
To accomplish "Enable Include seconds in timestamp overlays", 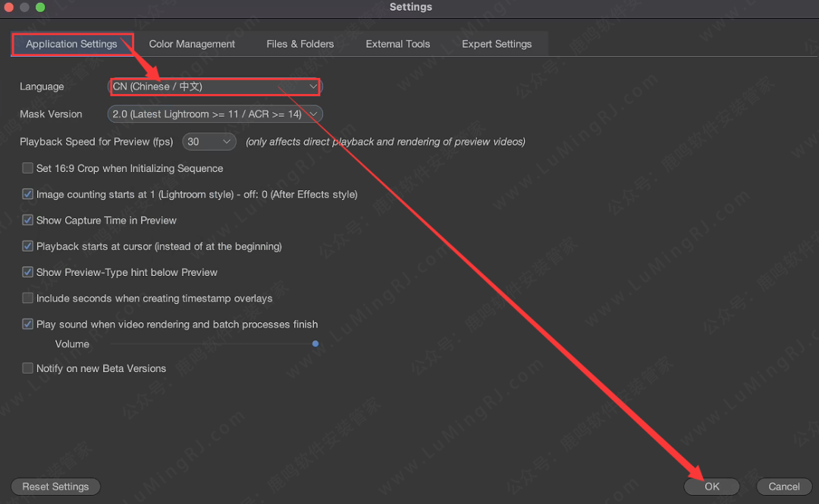I will pos(28,299).
